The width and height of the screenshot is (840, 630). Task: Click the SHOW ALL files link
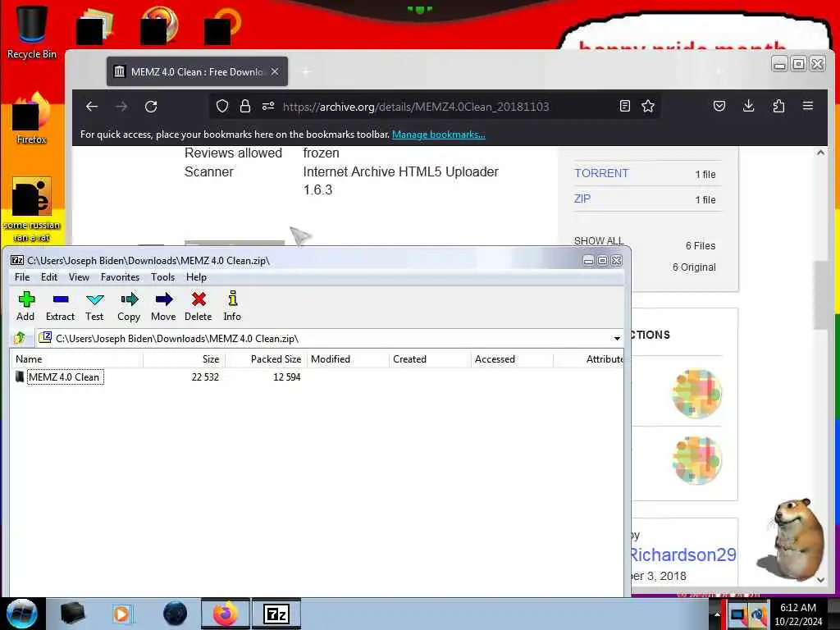tap(598, 240)
